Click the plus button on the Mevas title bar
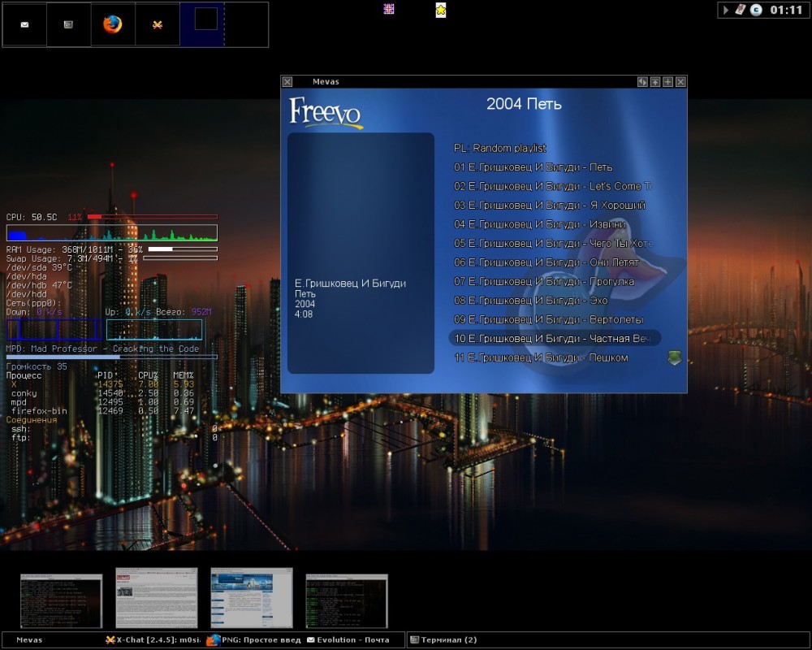812x650 pixels. 668,82
